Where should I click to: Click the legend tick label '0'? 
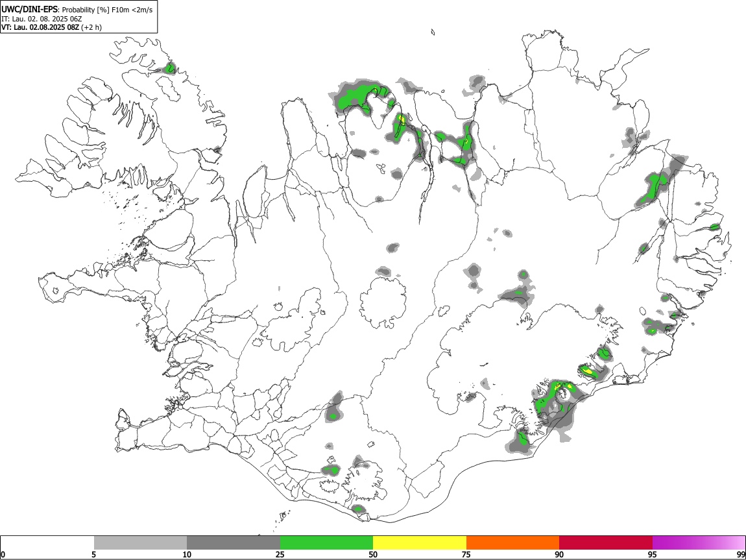tap(3, 555)
